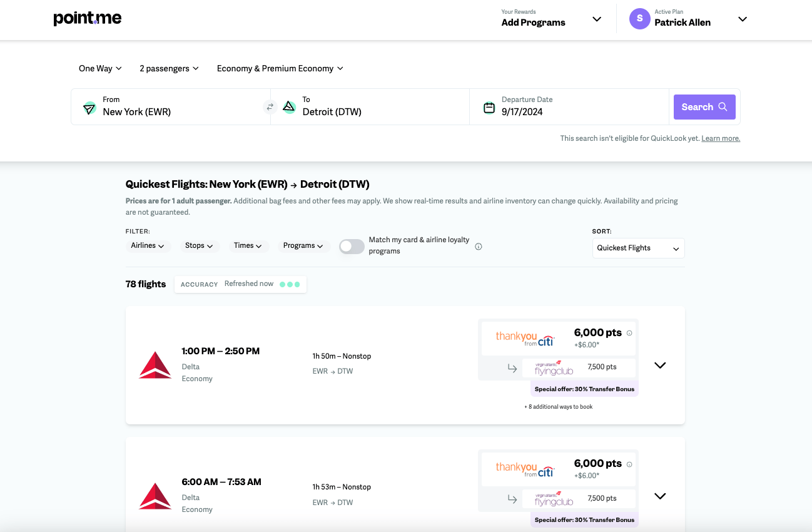Click 30% Transfer Bonus offer on 6:00 AM flight

tap(584, 520)
